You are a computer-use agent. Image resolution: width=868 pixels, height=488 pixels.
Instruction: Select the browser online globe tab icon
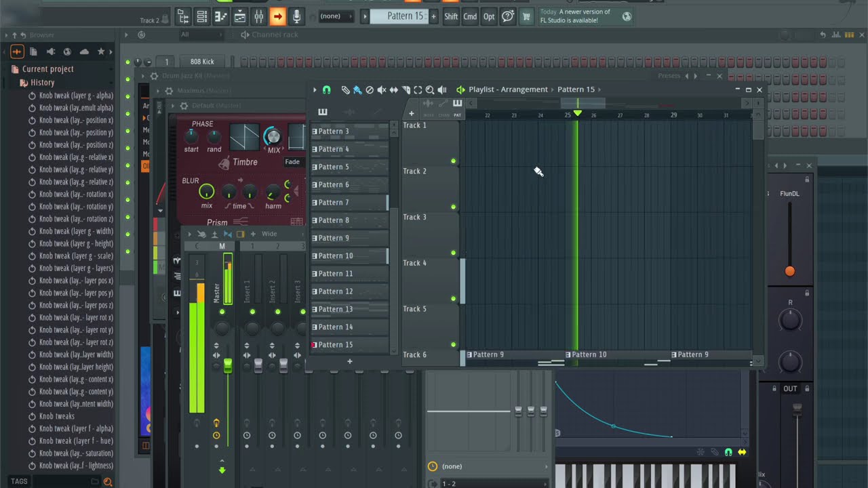pos(67,52)
